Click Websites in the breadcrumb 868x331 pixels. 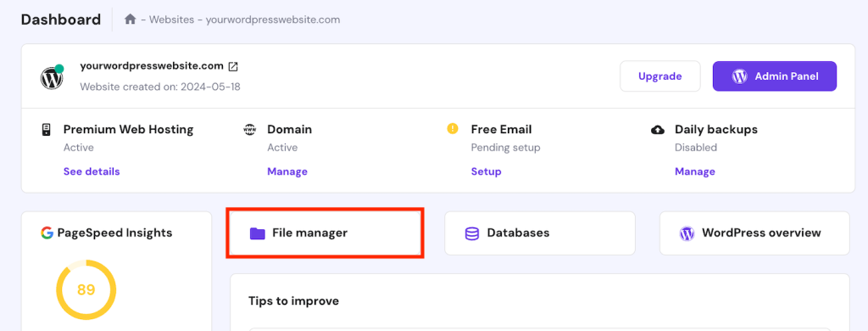tap(171, 20)
